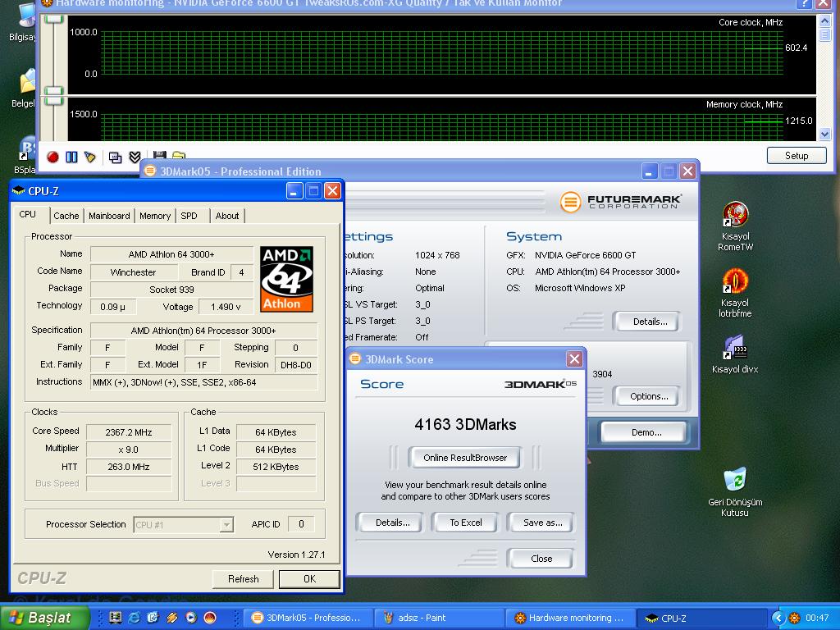Viewport: 840px width, 630px height.
Task: Click the Setup button in Hardware monitoring
Action: tap(797, 155)
